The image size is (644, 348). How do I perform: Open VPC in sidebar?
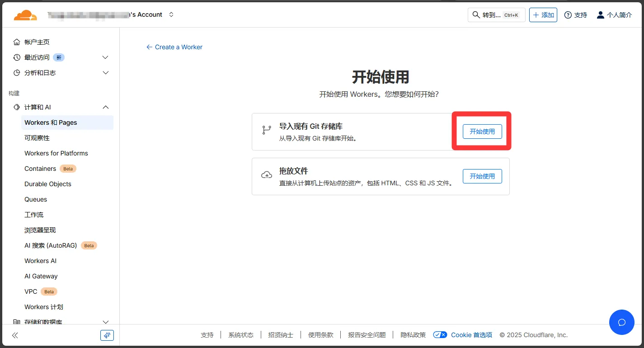[x=31, y=292]
